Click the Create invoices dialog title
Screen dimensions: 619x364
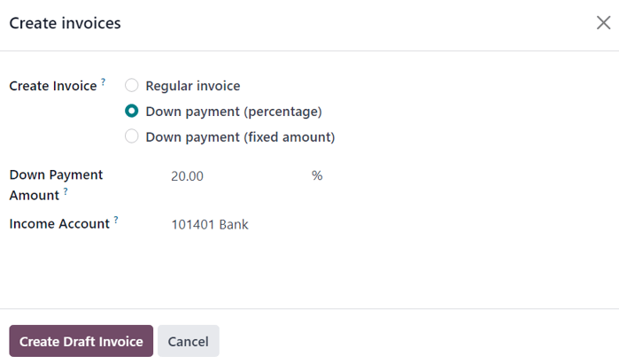(x=65, y=23)
